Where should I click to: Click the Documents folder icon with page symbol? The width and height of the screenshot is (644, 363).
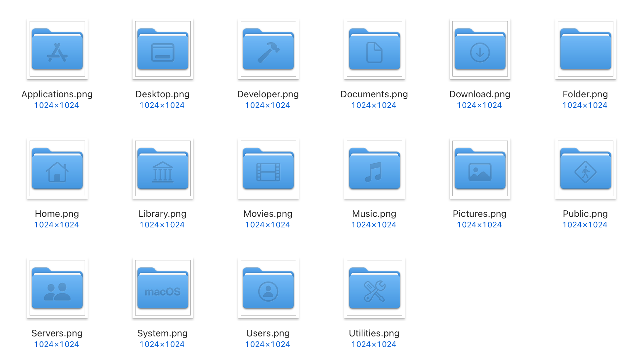pos(375,49)
